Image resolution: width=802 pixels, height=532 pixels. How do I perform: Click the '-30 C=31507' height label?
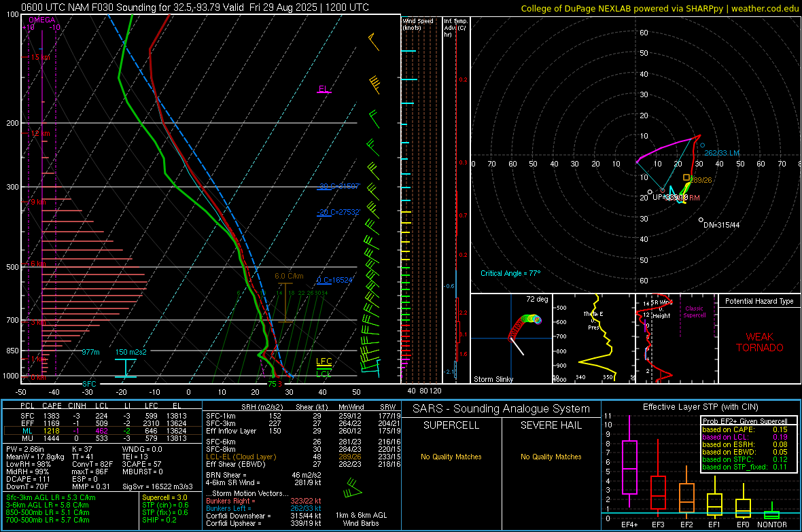point(338,186)
